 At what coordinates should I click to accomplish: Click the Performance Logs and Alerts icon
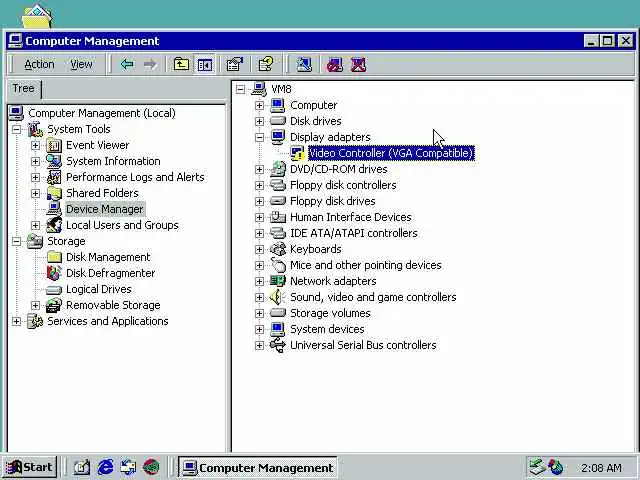54,177
